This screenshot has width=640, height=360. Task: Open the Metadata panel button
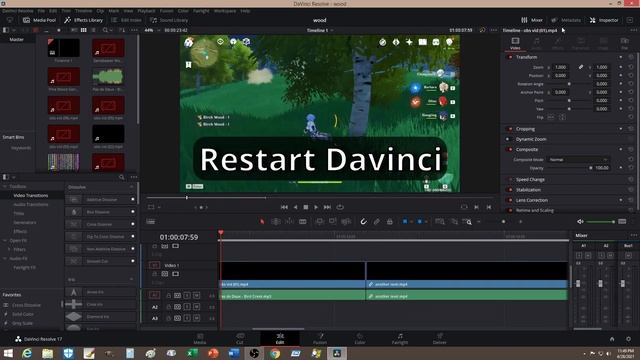point(566,20)
